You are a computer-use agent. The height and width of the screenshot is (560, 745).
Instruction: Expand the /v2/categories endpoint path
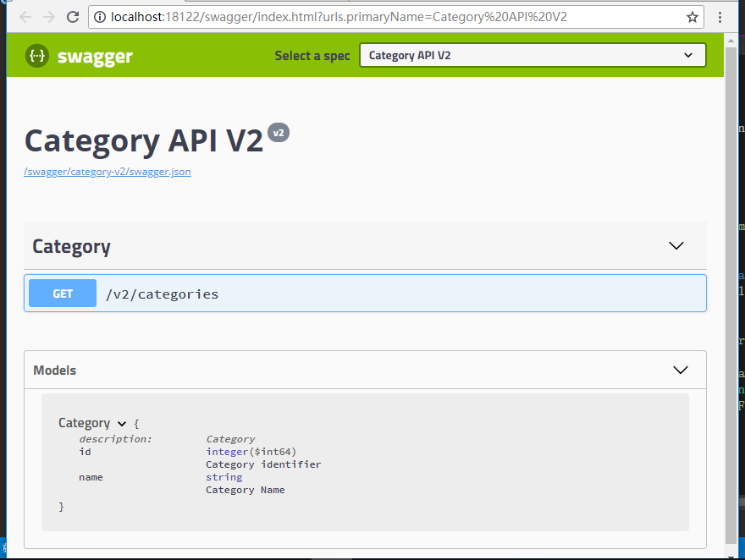point(162,294)
